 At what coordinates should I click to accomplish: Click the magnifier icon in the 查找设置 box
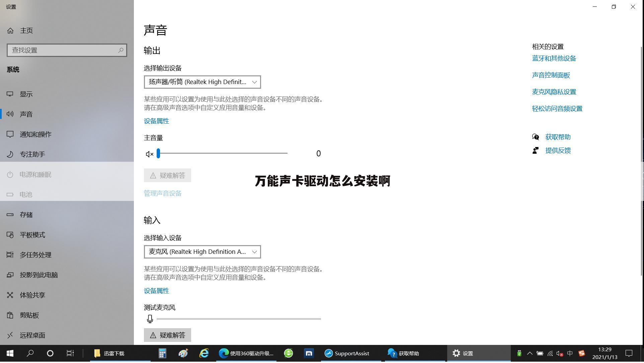tap(121, 50)
